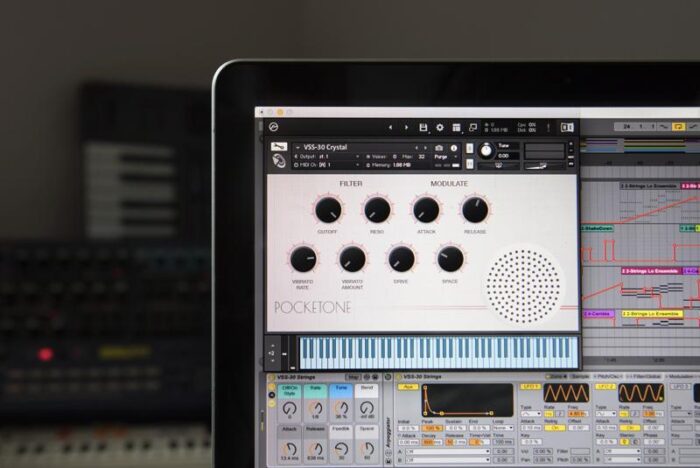
Task: Toggle the mute M button beside the Tune knob
Action: tap(470, 164)
